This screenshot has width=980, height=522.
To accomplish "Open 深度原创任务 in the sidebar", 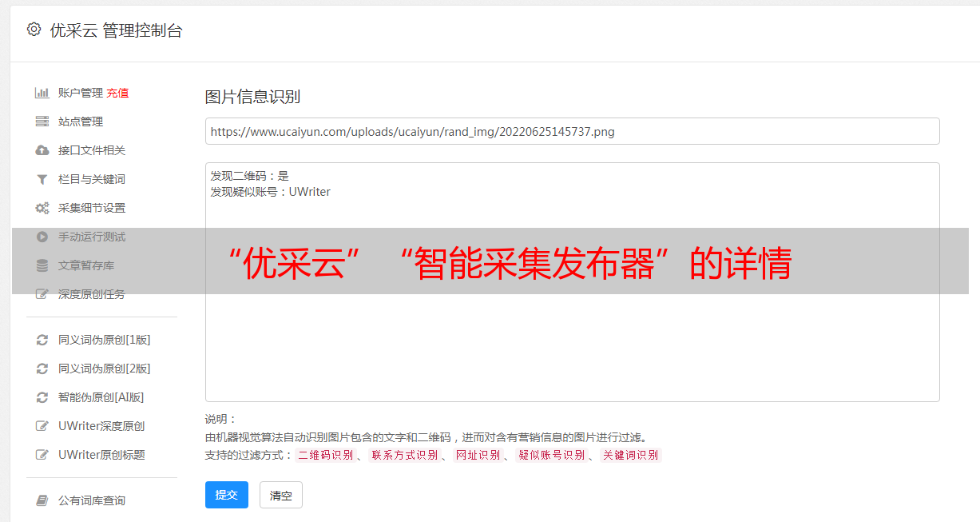I will point(92,294).
